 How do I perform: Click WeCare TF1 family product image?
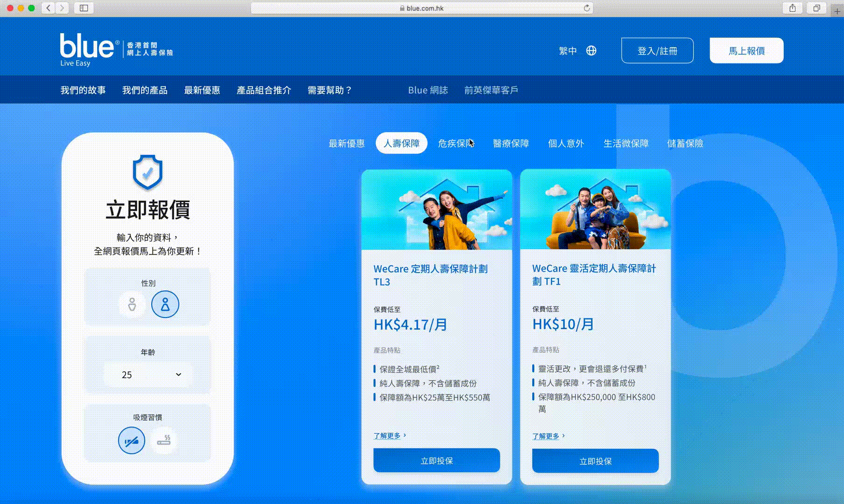595,210
